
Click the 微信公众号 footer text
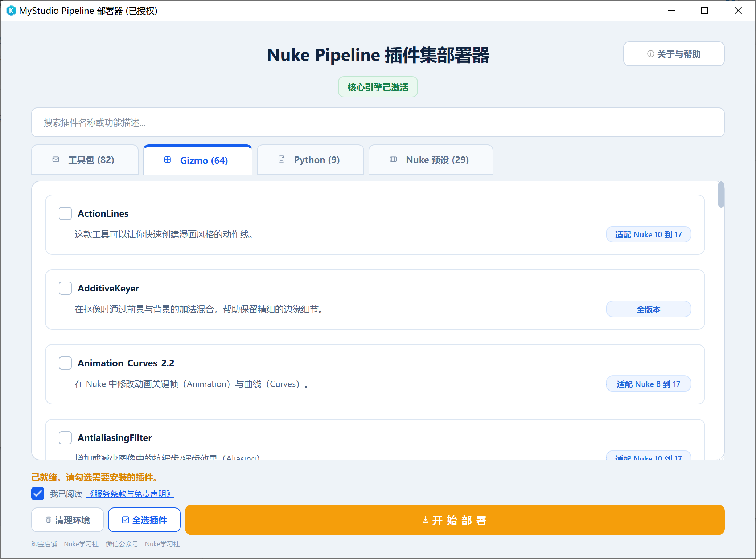(143, 544)
